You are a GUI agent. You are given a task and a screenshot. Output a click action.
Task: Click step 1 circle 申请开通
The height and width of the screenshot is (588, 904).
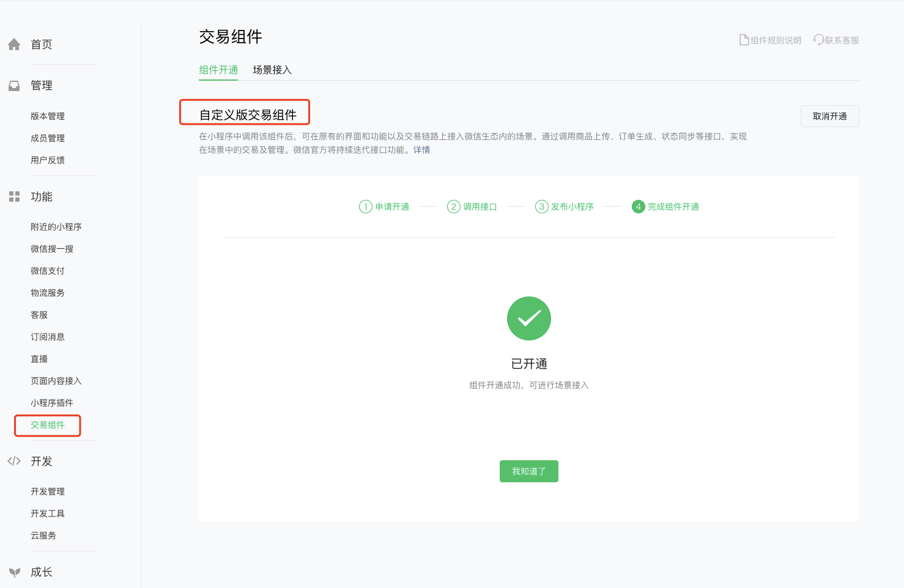(366, 207)
